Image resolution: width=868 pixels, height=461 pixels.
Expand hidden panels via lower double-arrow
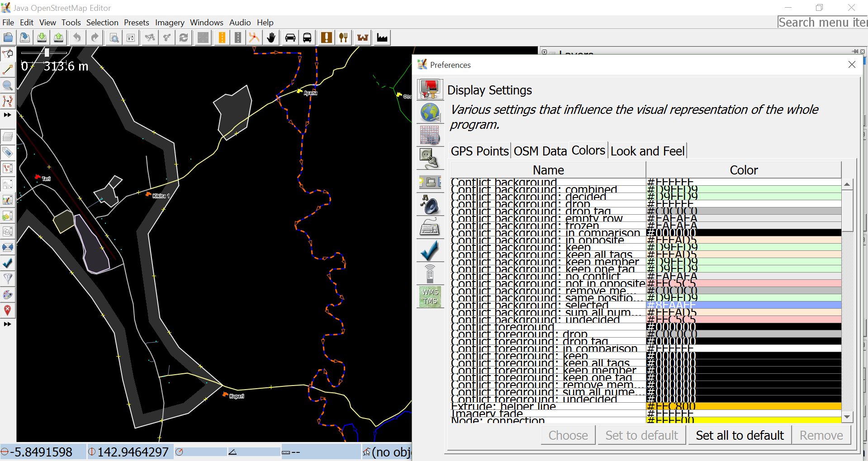coord(8,324)
